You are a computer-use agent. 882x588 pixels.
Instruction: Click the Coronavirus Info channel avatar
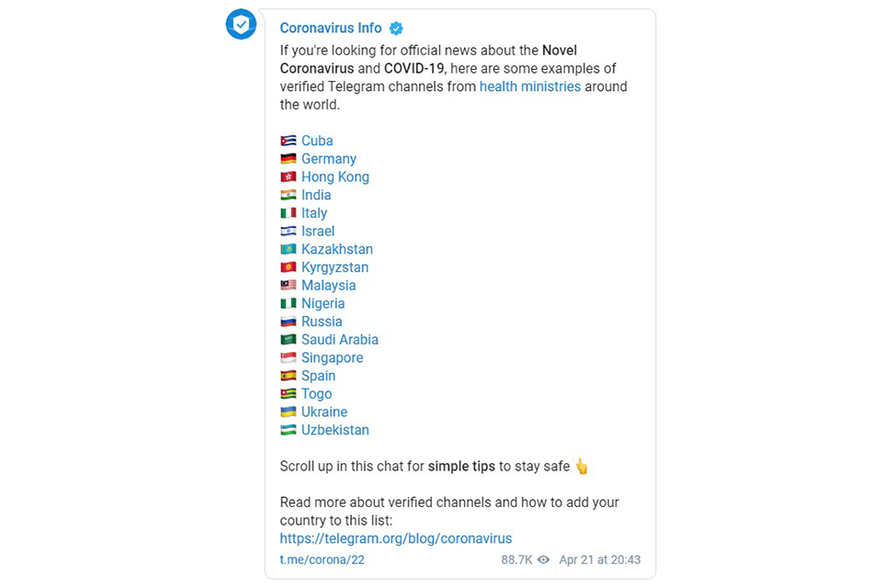click(241, 24)
